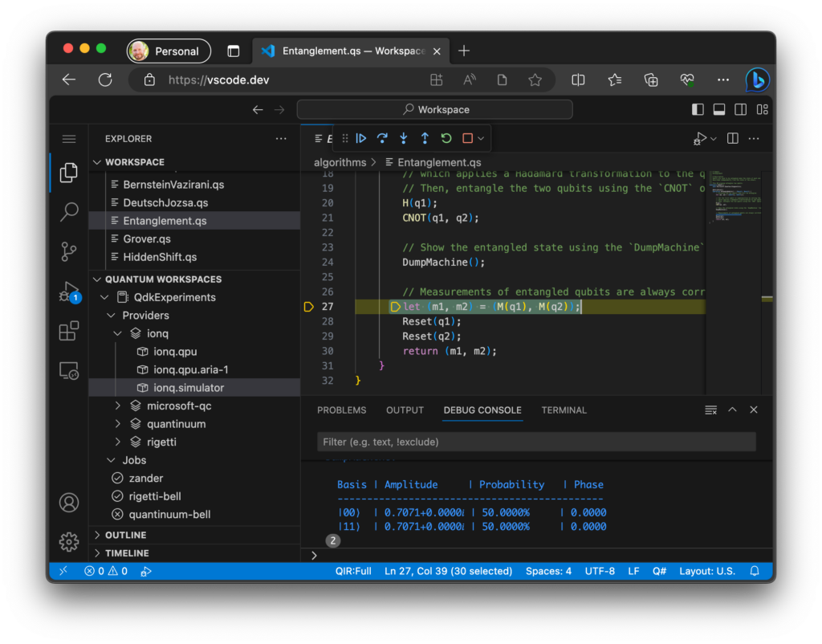The height and width of the screenshot is (644, 822).
Task: Stop debugging with the red square
Action: pyautogui.click(x=467, y=138)
